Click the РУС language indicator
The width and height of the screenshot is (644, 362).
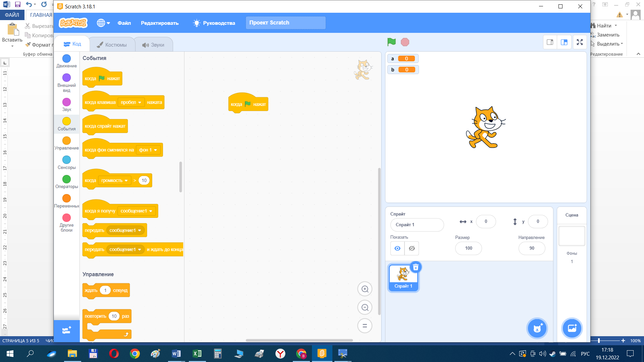coord(585,353)
